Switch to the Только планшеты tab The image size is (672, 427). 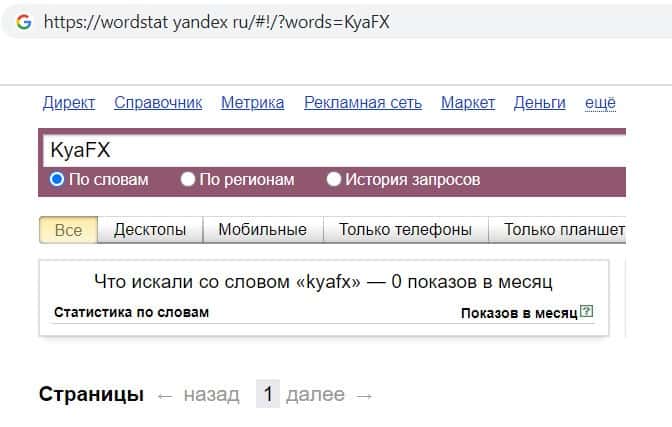(558, 230)
